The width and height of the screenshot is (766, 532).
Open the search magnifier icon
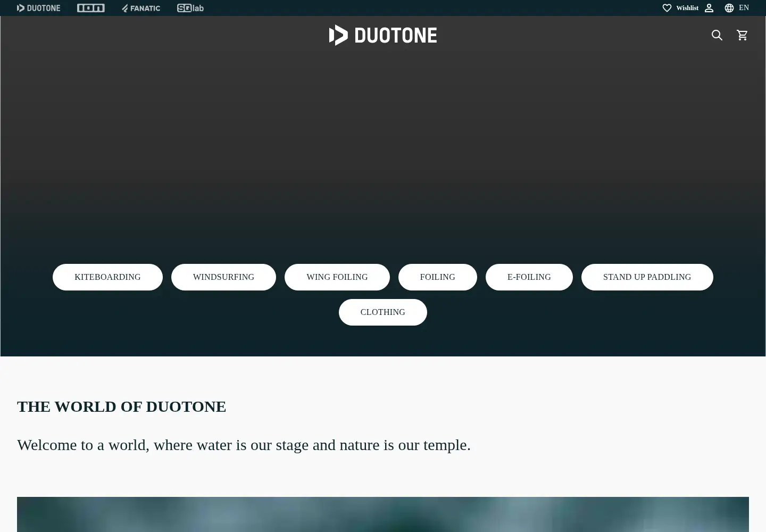click(x=717, y=35)
